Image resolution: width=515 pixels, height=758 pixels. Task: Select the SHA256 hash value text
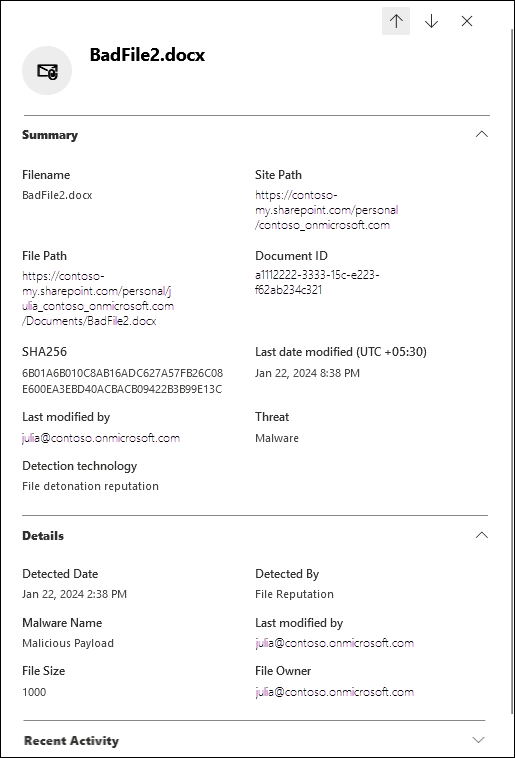tap(122, 381)
